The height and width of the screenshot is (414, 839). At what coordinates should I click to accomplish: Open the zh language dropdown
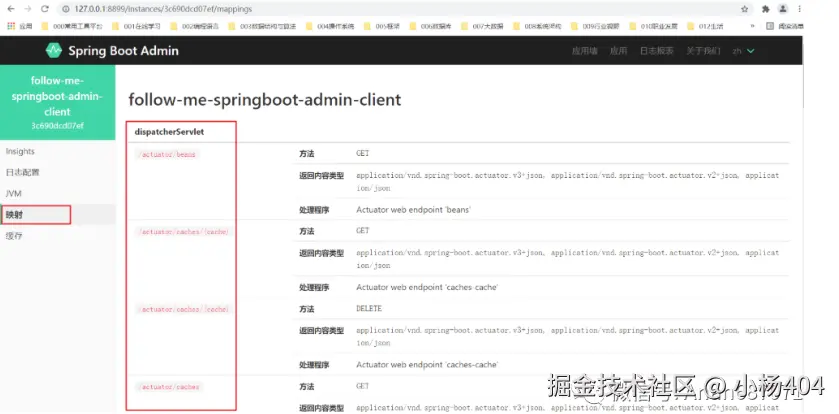click(x=744, y=51)
